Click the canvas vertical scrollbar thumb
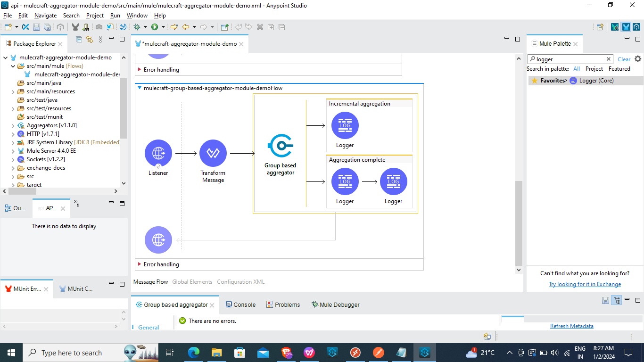 pos(519,222)
